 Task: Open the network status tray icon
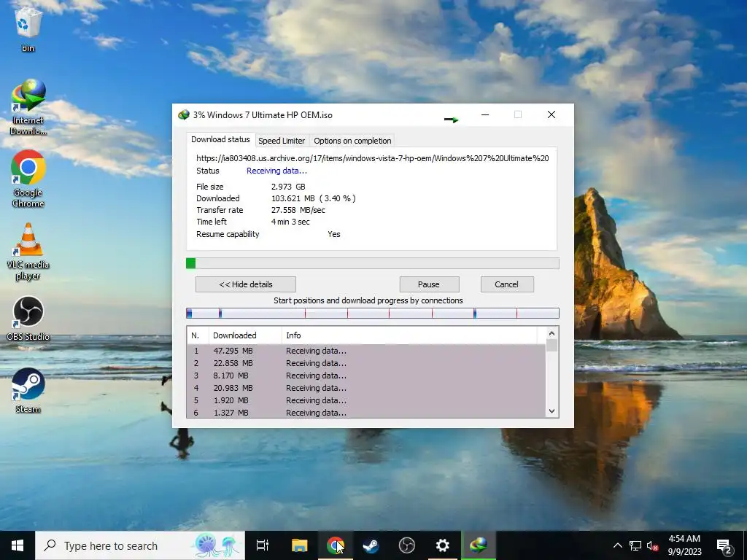click(635, 545)
